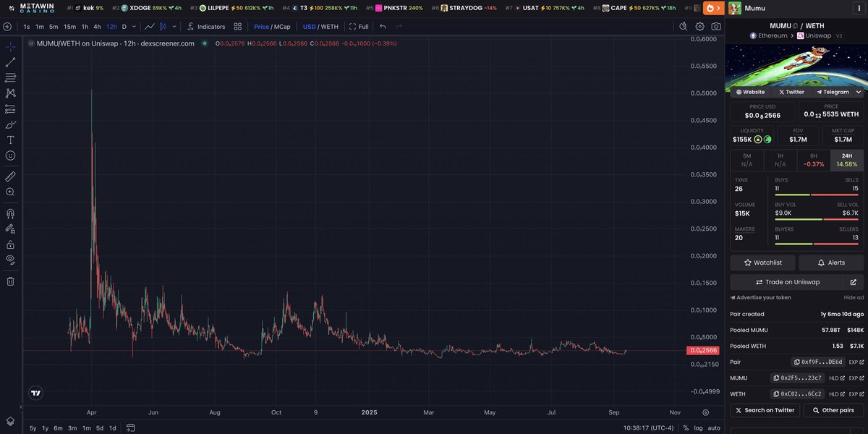
Task: Activate the zoom-in magnifier tool
Action: pos(10,191)
